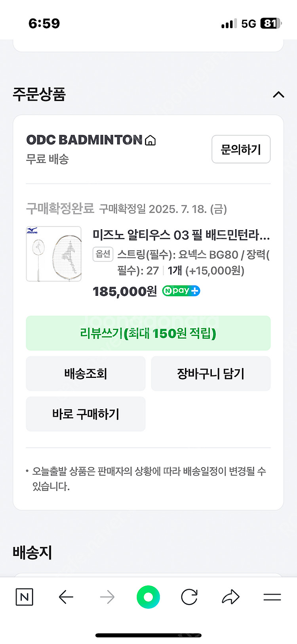297x644 pixels.
Task: Tap the Npay plus badge
Action: [181, 291]
